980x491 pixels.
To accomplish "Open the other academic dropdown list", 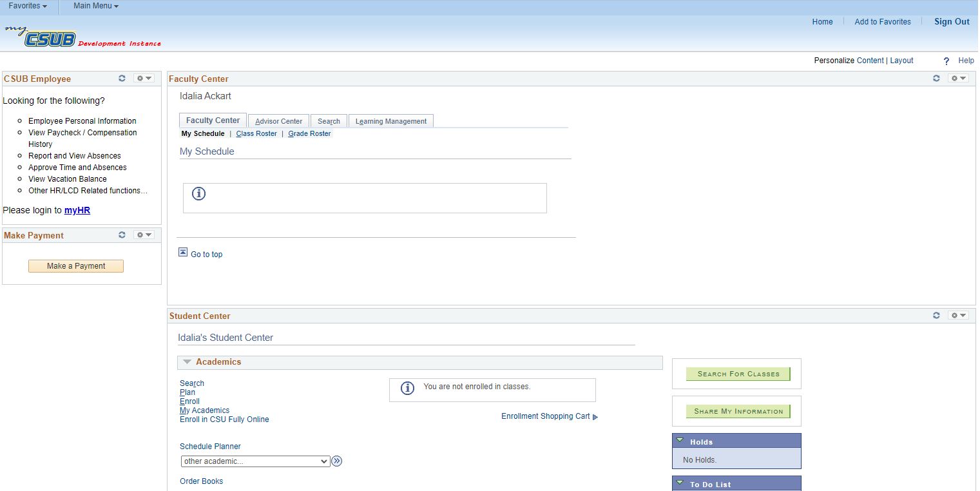I will pos(256,461).
